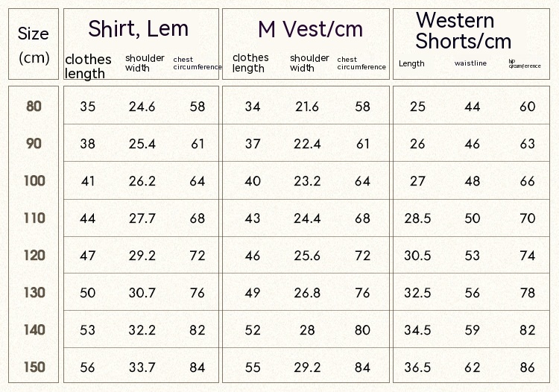Click the shorts hip circumference value 86

click(528, 367)
